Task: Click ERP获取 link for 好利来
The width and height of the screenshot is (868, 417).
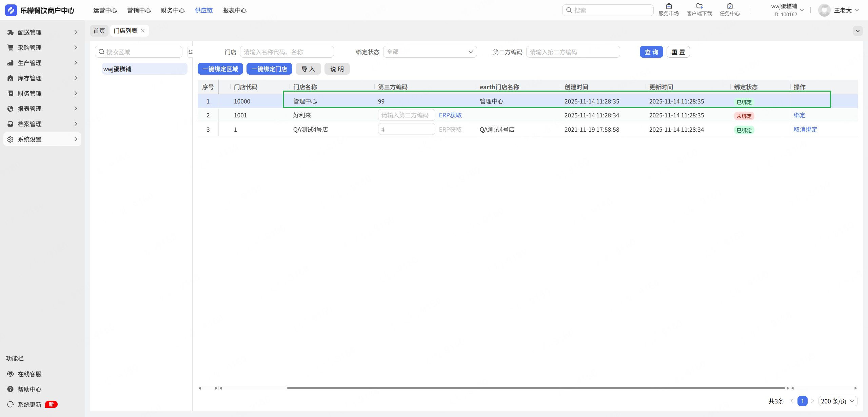Action: 450,115
